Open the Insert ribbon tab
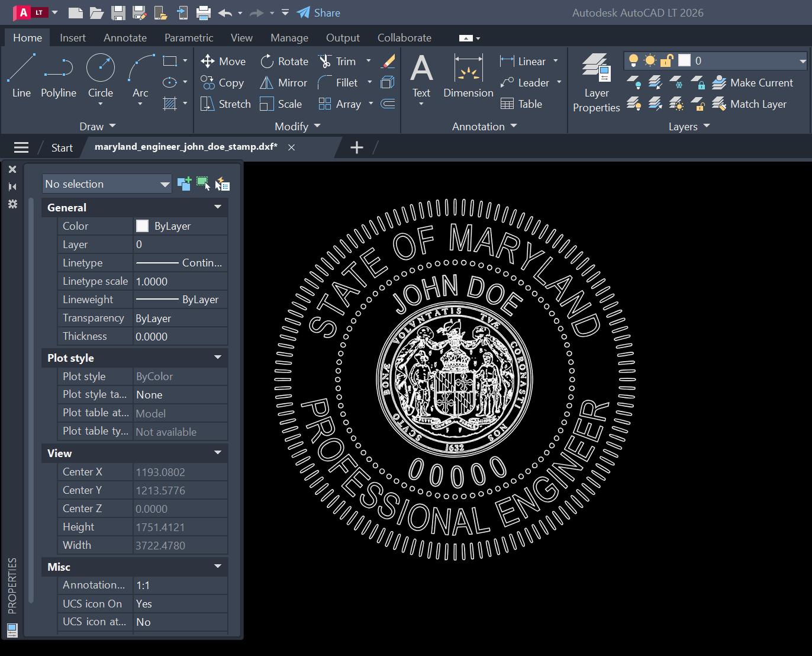812x656 pixels. pos(73,37)
